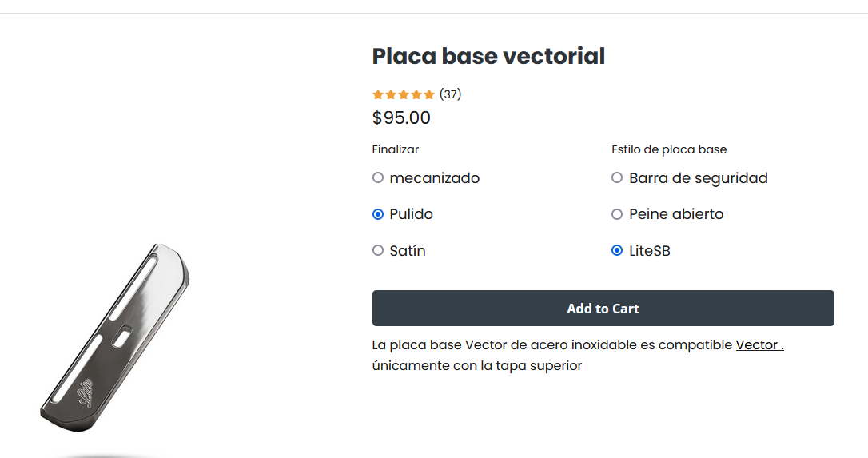Select Barra de seguridad base plate style
This screenshot has height=458, width=868.
click(617, 178)
